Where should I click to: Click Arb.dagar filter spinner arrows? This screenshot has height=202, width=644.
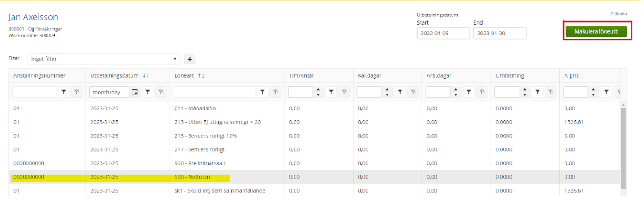[x=455, y=92]
